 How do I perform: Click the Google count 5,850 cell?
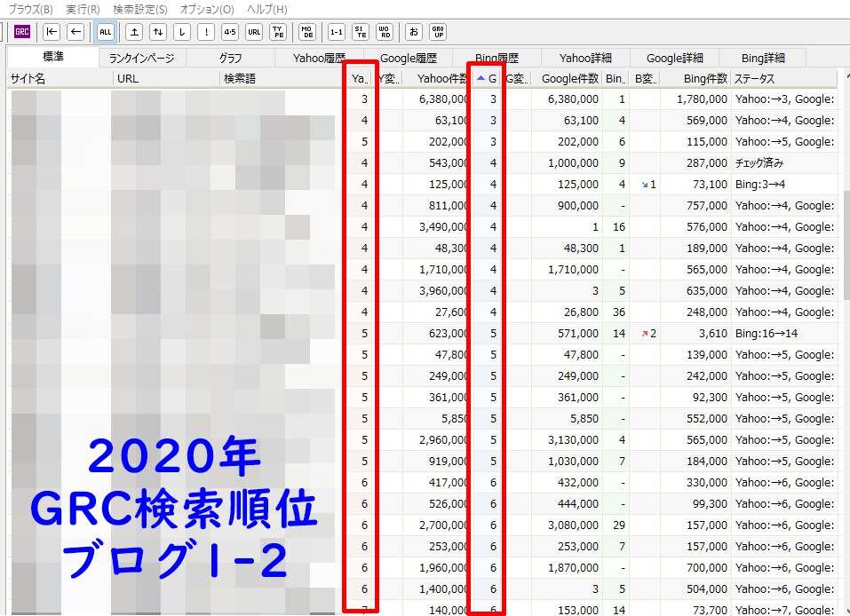point(567,419)
